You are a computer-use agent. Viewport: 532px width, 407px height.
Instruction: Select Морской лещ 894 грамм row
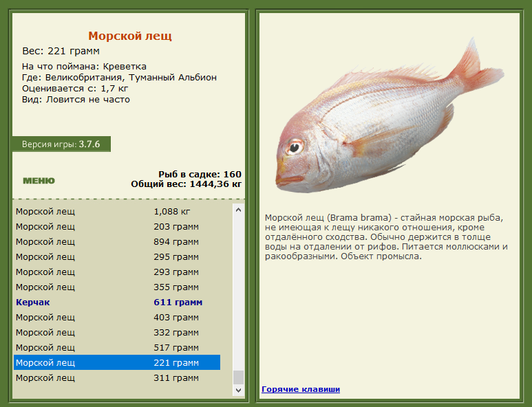point(117,241)
